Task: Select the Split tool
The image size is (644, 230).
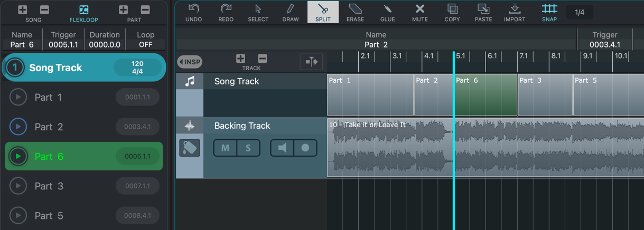Action: (322, 12)
